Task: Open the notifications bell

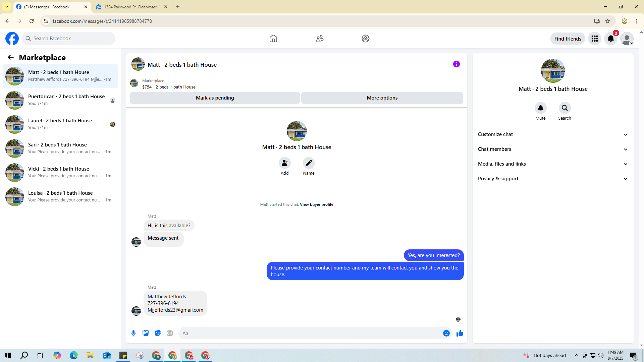Action: point(611,39)
